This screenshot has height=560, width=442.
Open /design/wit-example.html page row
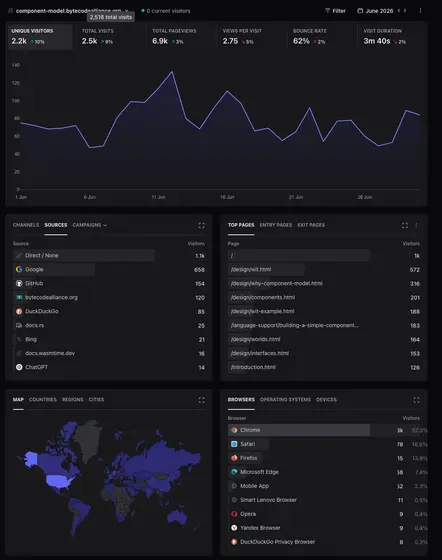click(x=324, y=311)
